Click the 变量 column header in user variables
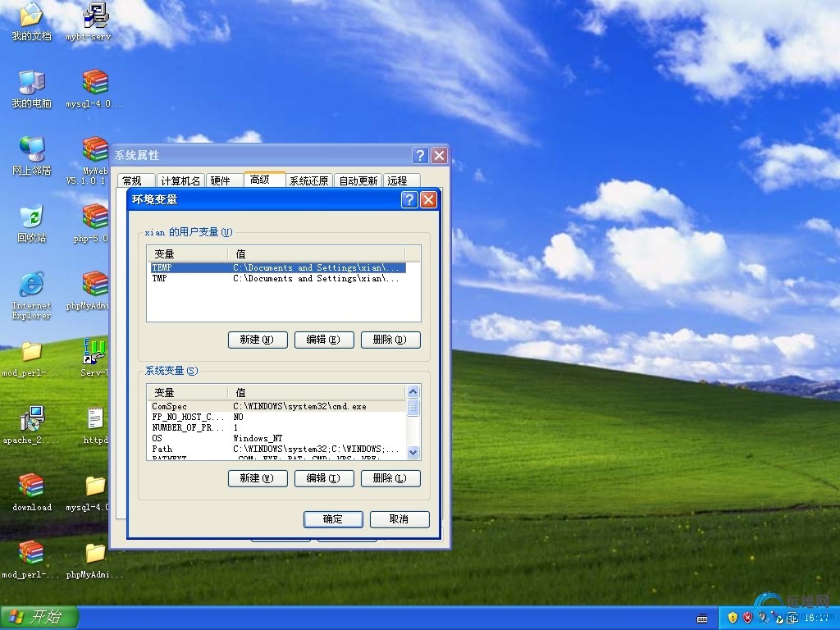 coord(188,254)
